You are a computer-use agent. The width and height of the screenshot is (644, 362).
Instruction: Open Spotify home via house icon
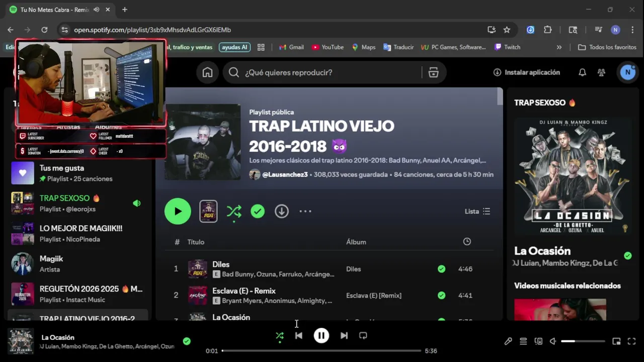pyautogui.click(x=207, y=72)
